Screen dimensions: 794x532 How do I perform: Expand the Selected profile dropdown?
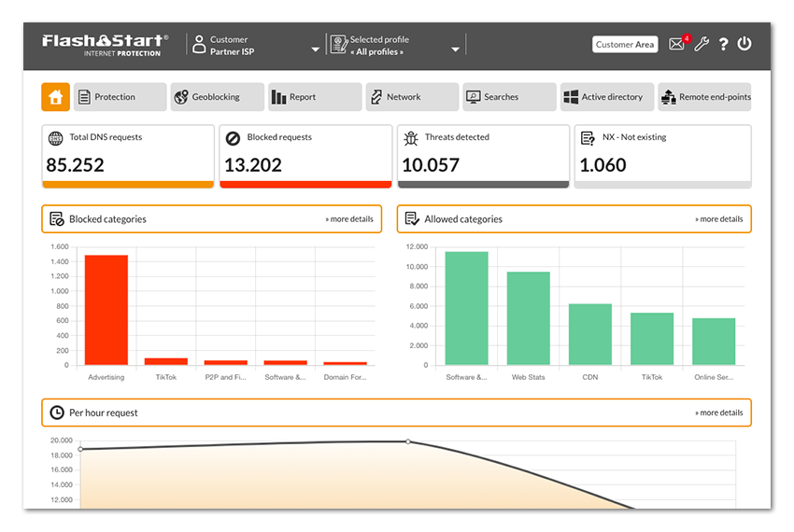tap(455, 49)
